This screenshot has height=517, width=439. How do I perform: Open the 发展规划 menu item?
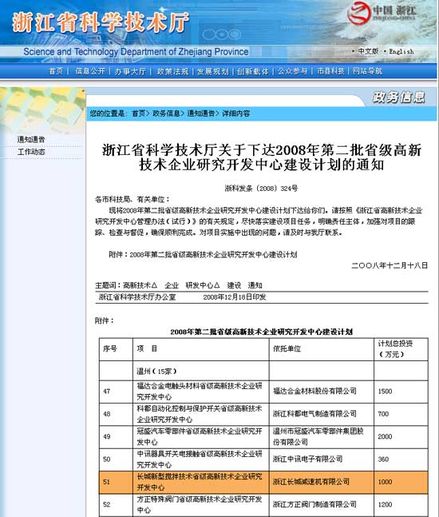pyautogui.click(x=213, y=71)
